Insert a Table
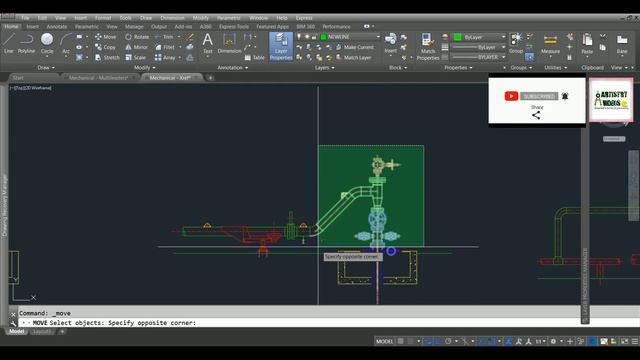 click(255, 58)
